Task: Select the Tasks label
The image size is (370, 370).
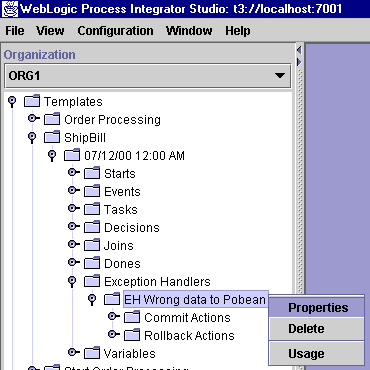Action: click(x=121, y=209)
